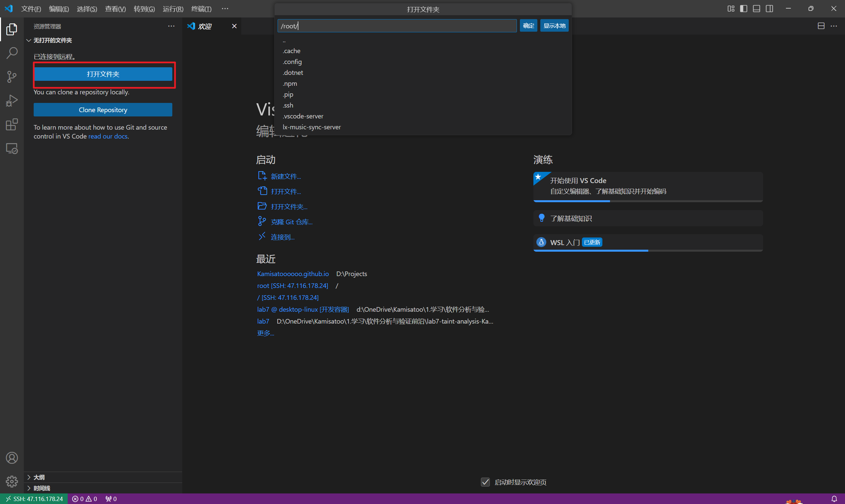Expand the 时间线 section
The height and width of the screenshot is (504, 845).
(x=103, y=488)
